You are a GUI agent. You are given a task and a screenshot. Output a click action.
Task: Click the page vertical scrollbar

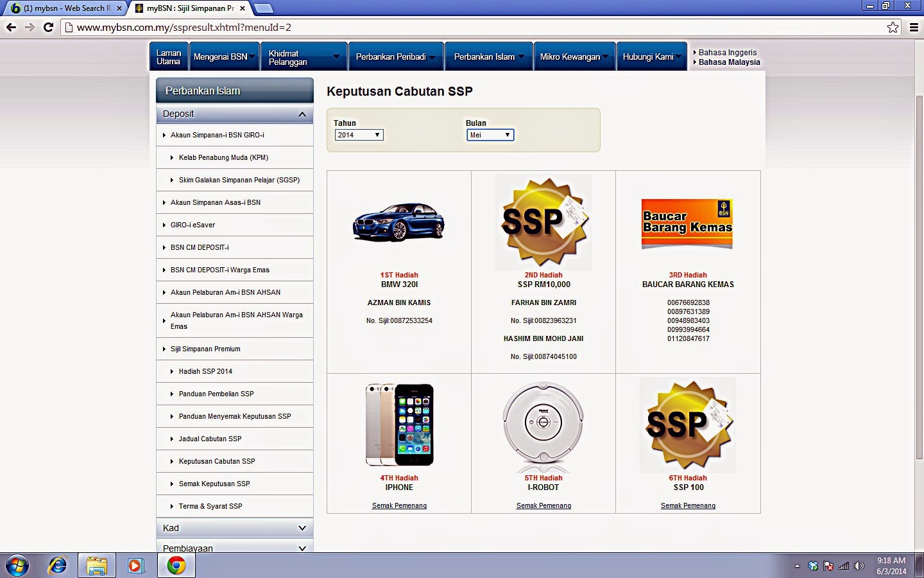click(x=919, y=276)
